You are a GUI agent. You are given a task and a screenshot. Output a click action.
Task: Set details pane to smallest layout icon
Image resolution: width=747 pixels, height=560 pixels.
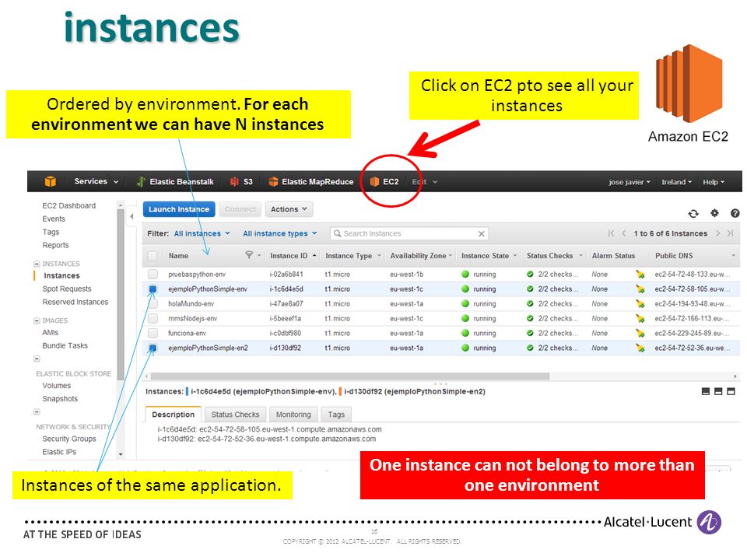(706, 391)
